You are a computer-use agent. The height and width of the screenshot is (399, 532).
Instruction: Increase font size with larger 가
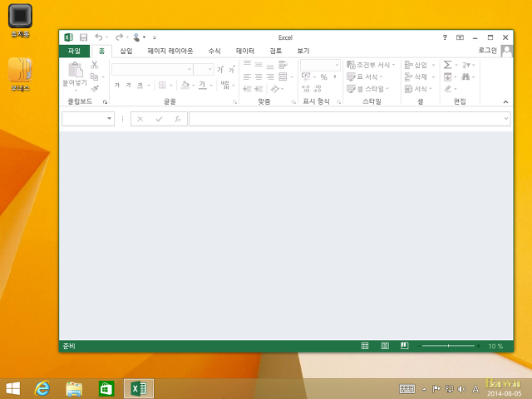pyautogui.click(x=220, y=69)
